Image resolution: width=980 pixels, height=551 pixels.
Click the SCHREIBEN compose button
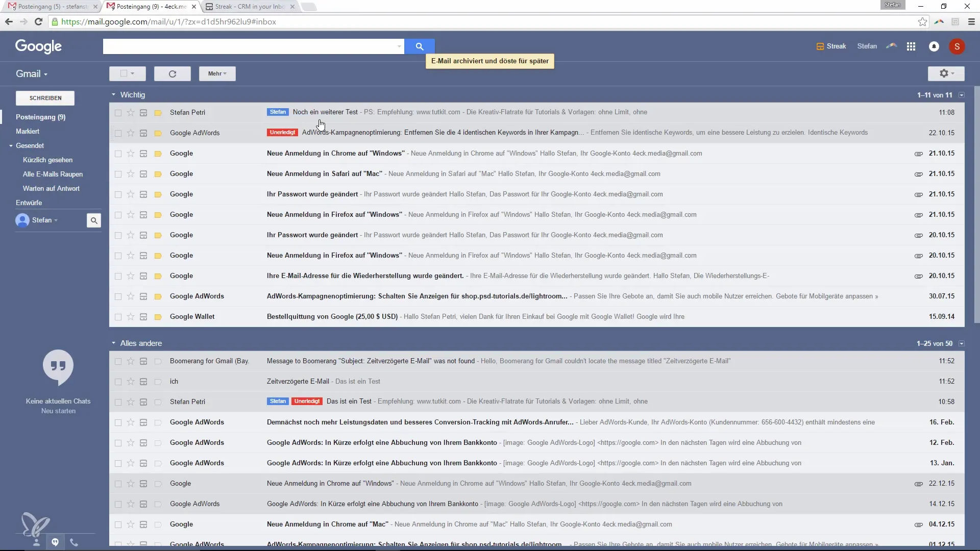point(45,98)
